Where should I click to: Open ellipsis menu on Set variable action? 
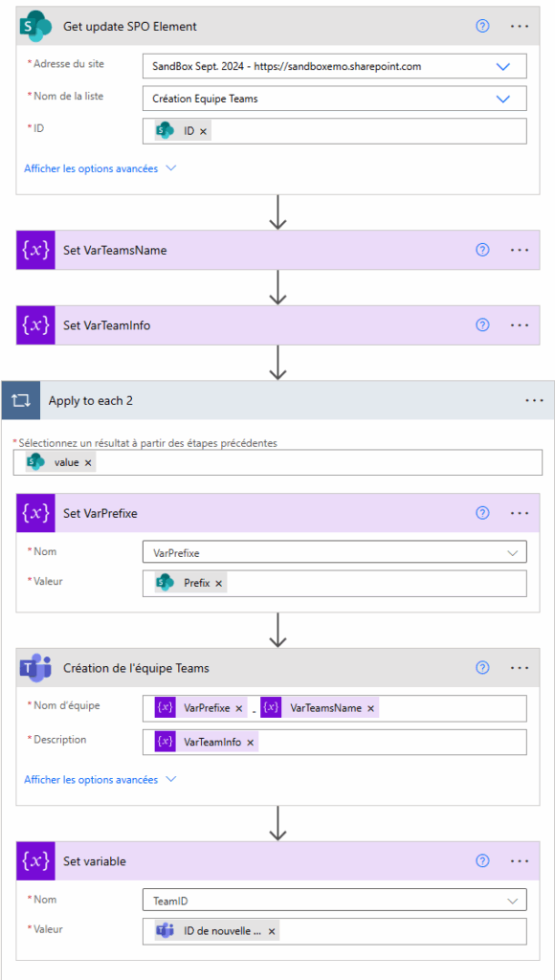coord(520,861)
